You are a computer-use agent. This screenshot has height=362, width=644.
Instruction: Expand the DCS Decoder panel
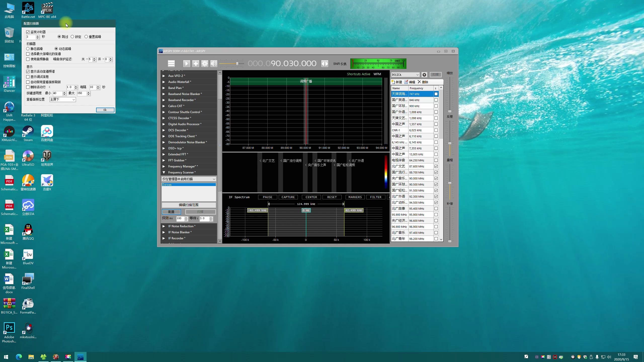tap(164, 130)
